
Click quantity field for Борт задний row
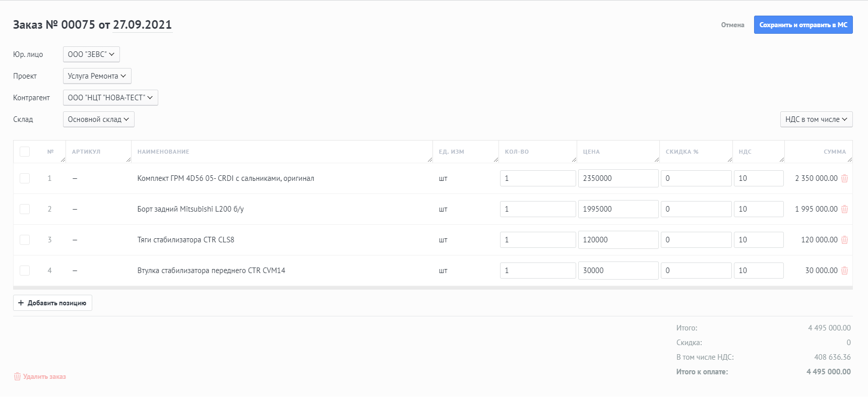pos(538,209)
